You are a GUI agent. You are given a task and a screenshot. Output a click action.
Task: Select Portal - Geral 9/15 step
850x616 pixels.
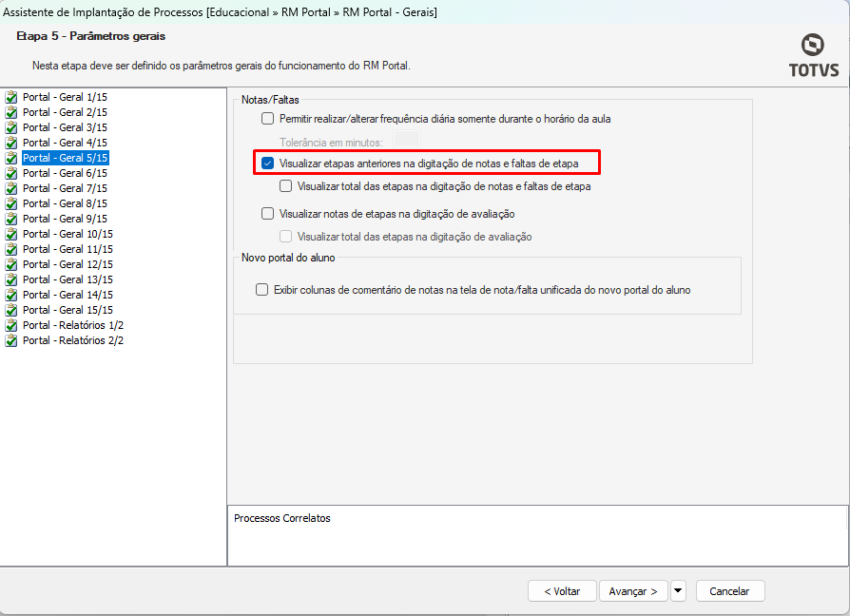(x=65, y=219)
